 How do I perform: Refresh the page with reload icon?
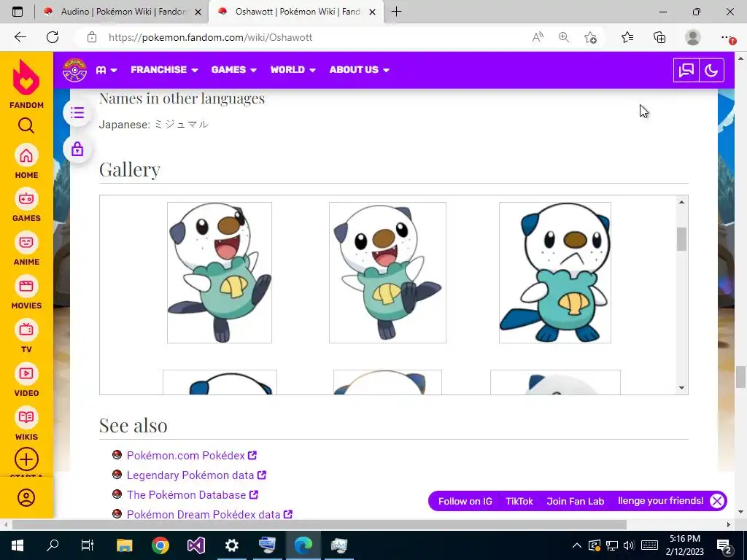click(53, 37)
